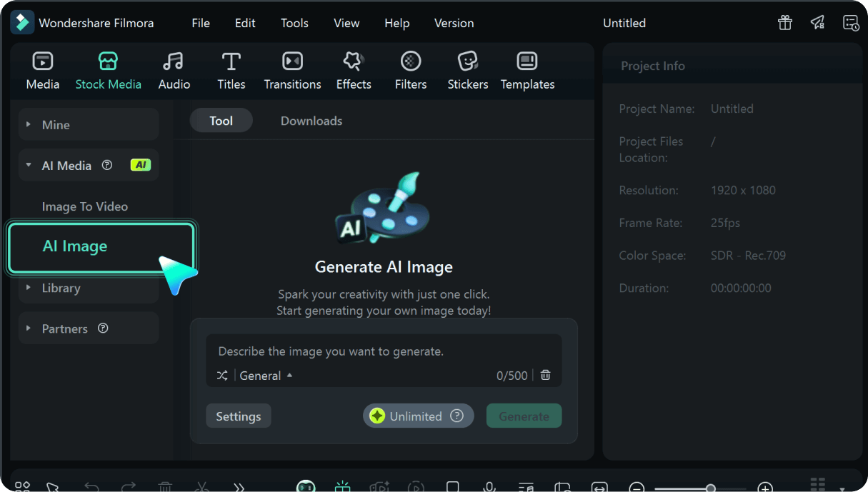Open the Edit menu

point(245,23)
